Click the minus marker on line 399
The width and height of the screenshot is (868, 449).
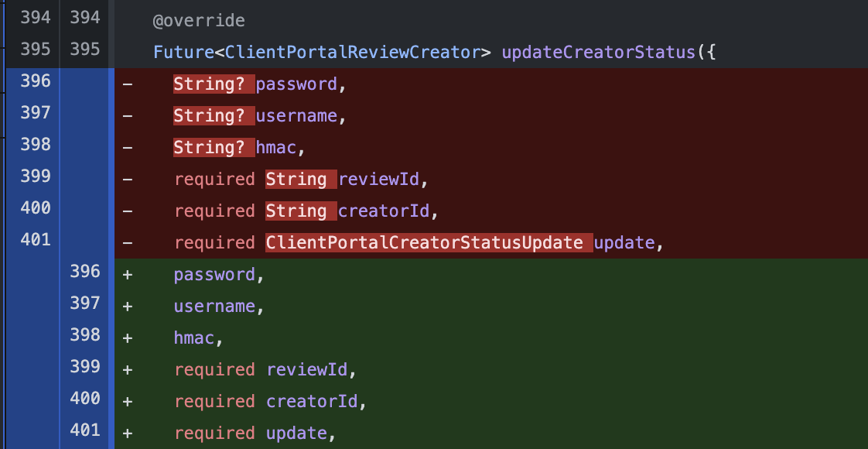[x=128, y=180]
